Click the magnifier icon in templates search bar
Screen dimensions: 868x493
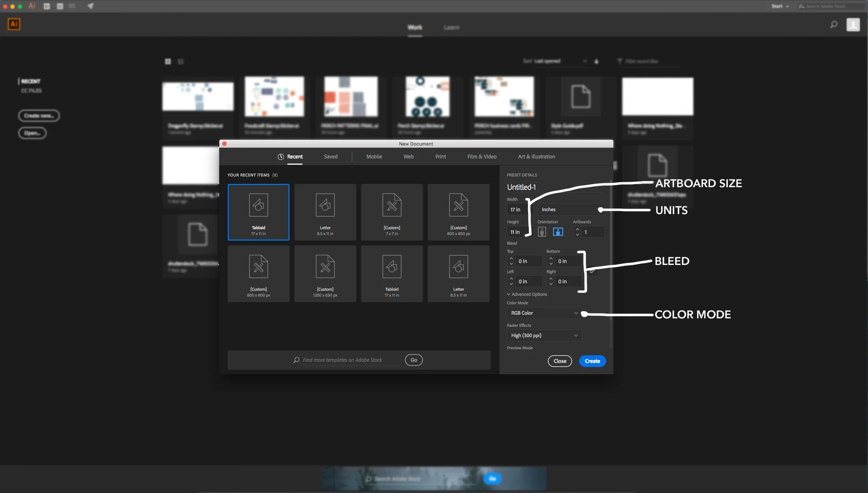pyautogui.click(x=296, y=360)
